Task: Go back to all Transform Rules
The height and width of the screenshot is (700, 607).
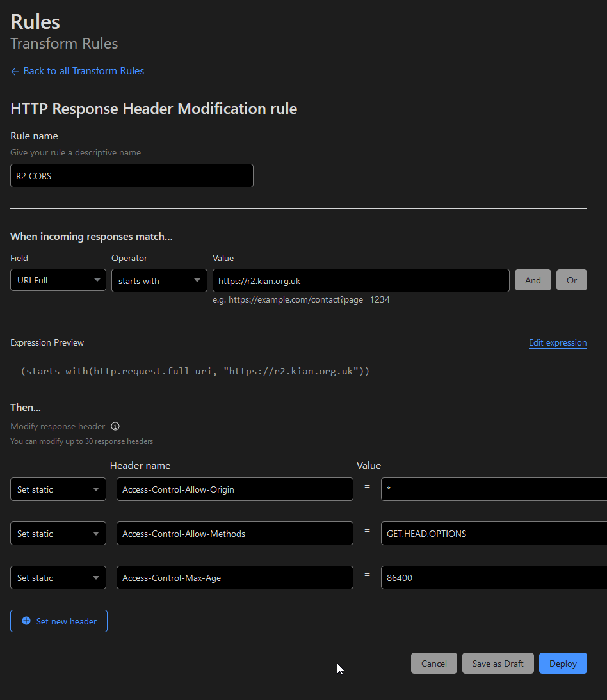Action: tap(83, 71)
